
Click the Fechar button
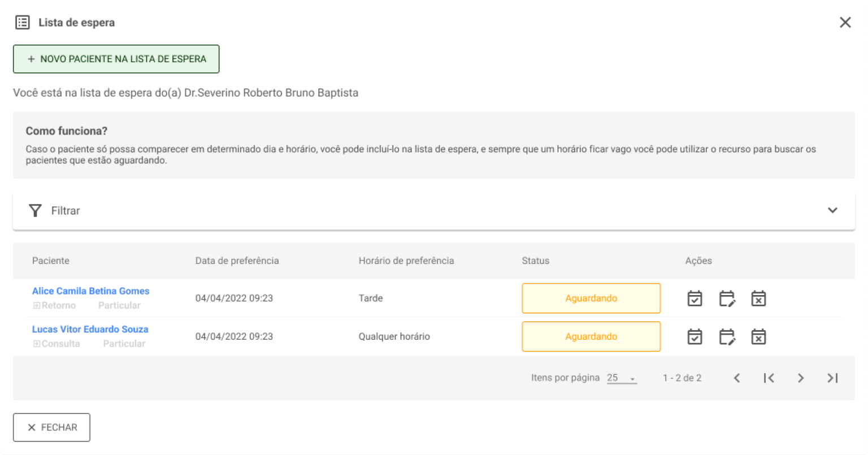[51, 427]
